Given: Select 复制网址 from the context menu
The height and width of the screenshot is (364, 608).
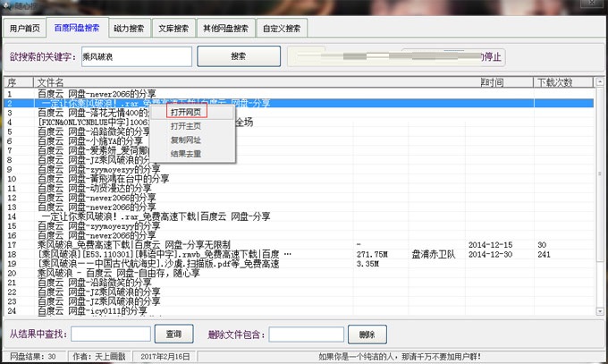Looking at the screenshot, I should pyautogui.click(x=185, y=140).
